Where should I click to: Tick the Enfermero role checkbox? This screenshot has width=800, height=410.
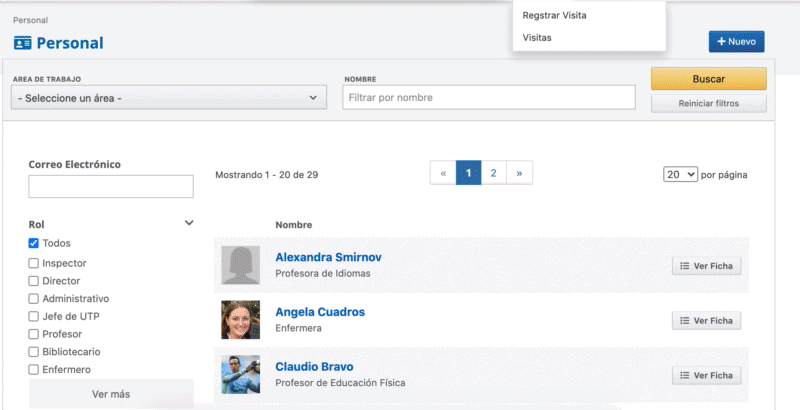point(34,370)
